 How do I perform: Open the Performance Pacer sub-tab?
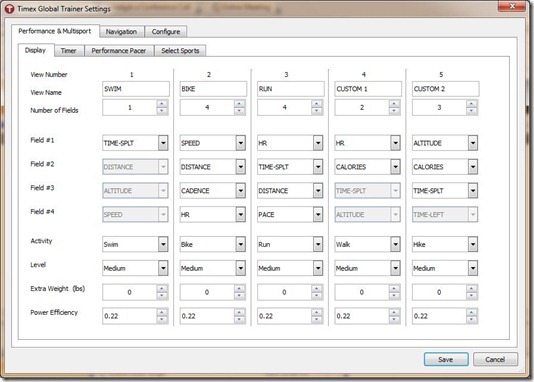(119, 51)
